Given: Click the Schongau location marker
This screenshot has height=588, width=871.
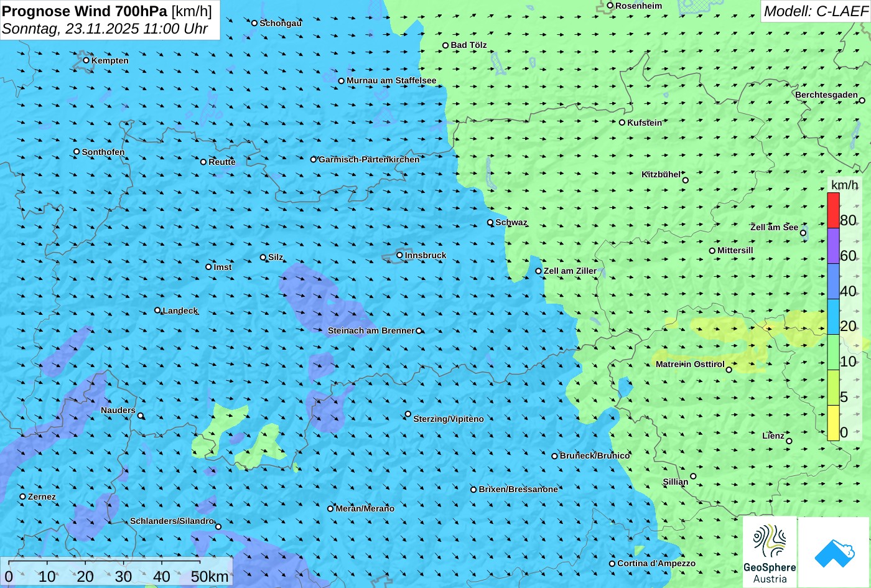Looking at the screenshot, I should [x=254, y=23].
